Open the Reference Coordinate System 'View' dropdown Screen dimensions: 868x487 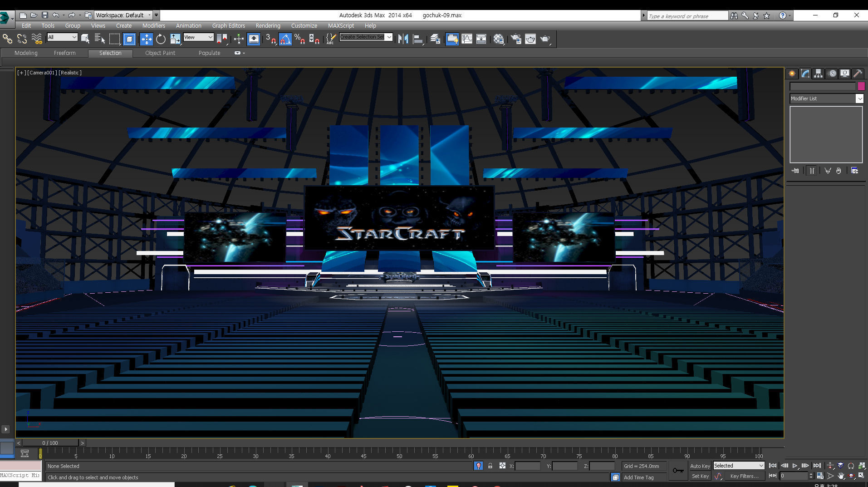(x=198, y=37)
